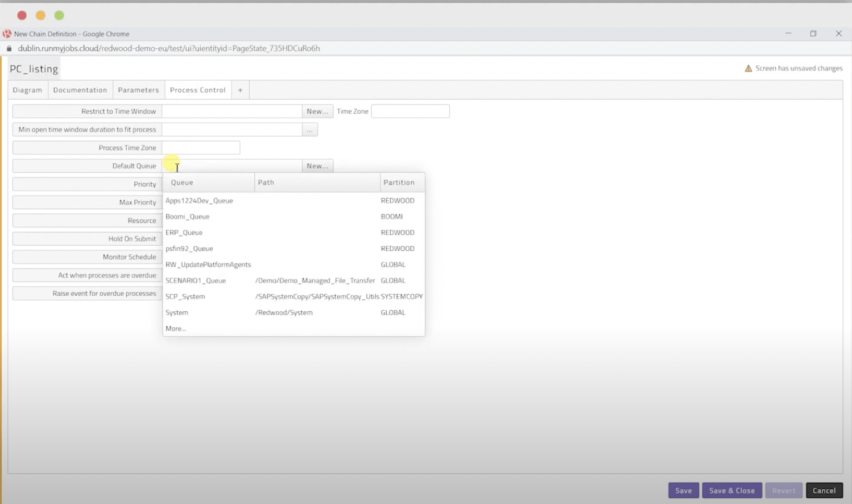This screenshot has height=504, width=852.
Task: Open the Documentation tab
Action: coord(80,89)
